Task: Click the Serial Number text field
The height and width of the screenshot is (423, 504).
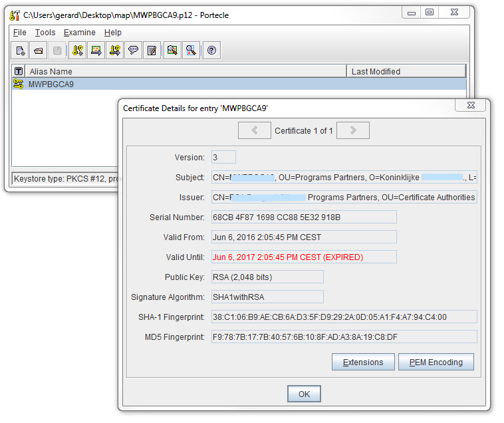Action: 303,217
